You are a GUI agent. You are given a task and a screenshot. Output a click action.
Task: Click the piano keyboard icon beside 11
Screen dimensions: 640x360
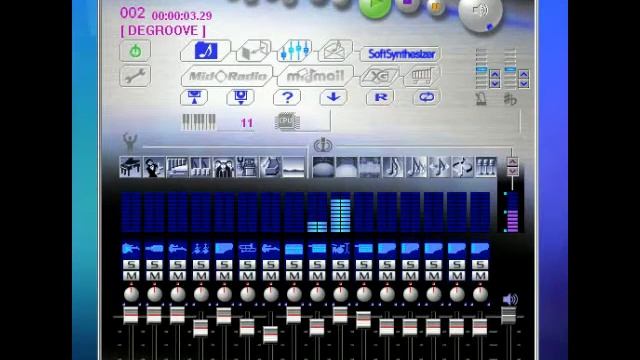tap(199, 122)
